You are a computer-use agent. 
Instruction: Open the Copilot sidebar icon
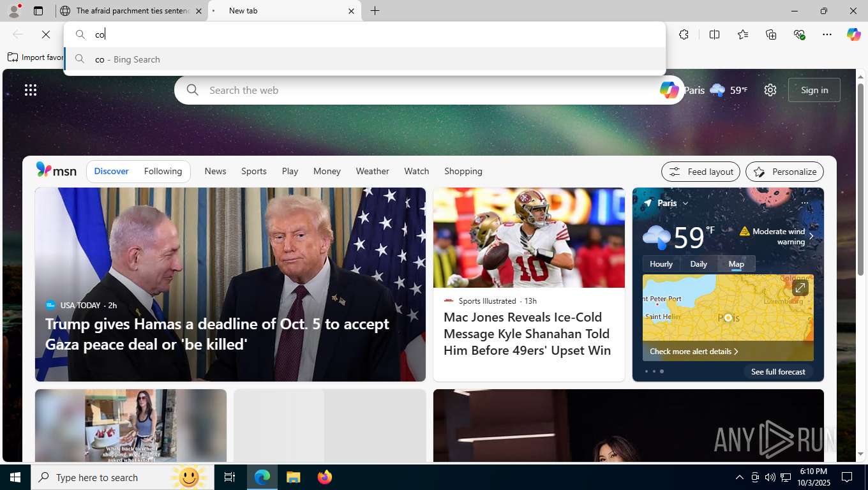(x=854, y=34)
